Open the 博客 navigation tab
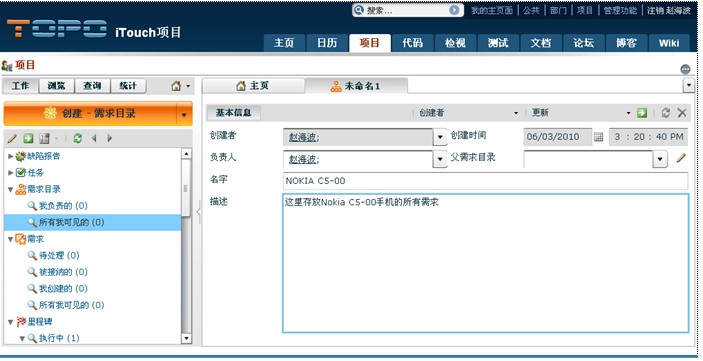The height and width of the screenshot is (361, 703). coord(626,43)
